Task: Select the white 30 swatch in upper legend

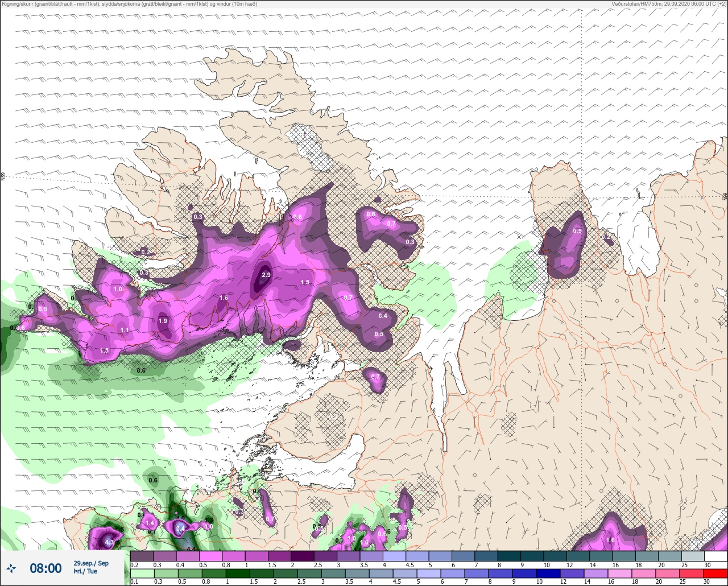Action: click(x=715, y=556)
